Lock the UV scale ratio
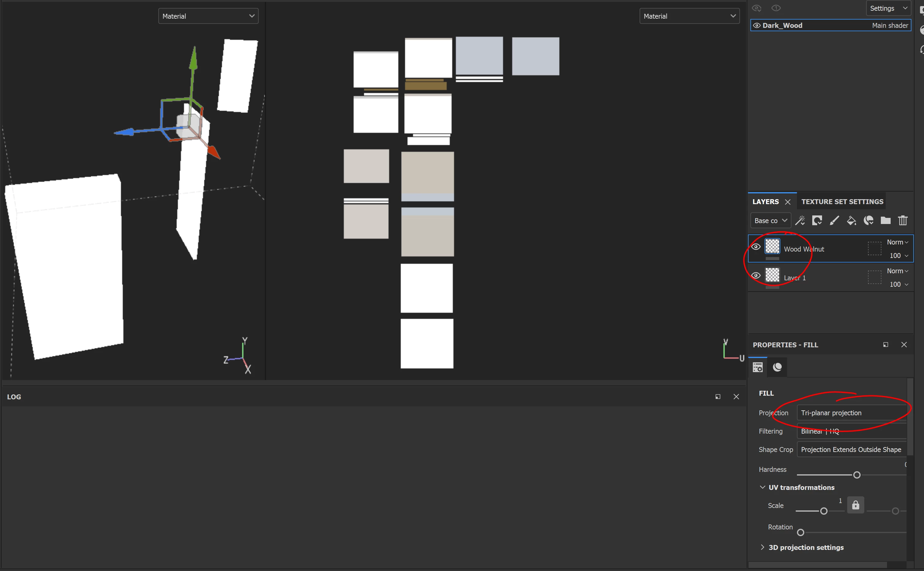The image size is (924, 571). (855, 505)
